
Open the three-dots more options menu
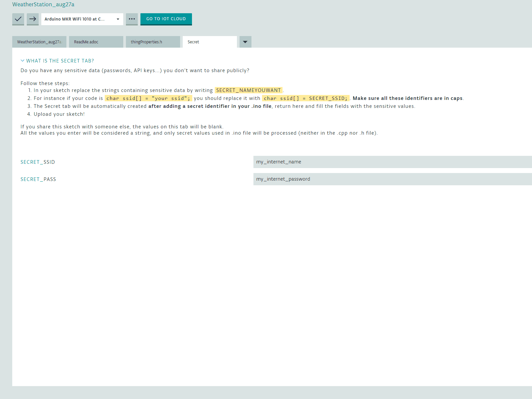(132, 19)
